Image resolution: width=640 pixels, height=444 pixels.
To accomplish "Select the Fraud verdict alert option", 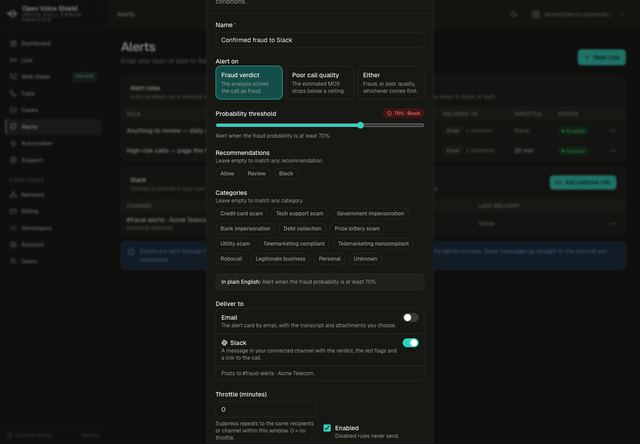I will [249, 82].
